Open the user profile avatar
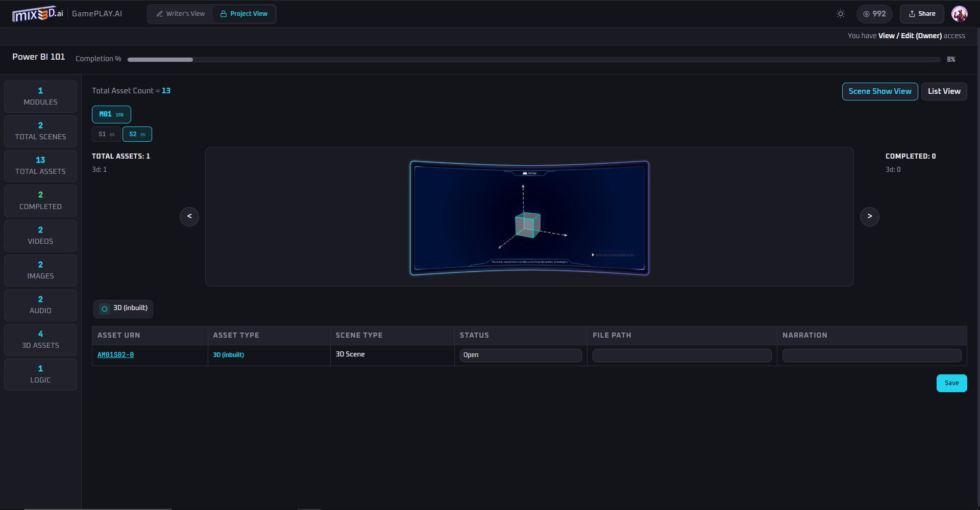The width and height of the screenshot is (980, 510). pyautogui.click(x=959, y=14)
